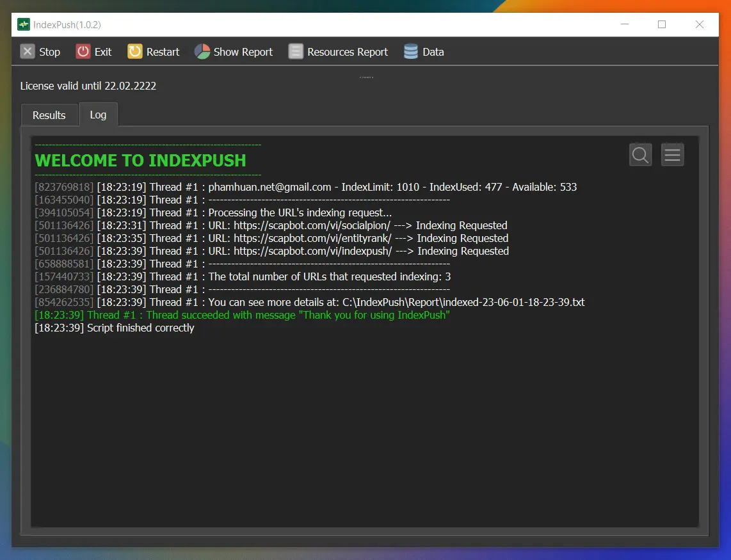Click the Data label in the toolbar
731x560 pixels.
[x=433, y=52]
